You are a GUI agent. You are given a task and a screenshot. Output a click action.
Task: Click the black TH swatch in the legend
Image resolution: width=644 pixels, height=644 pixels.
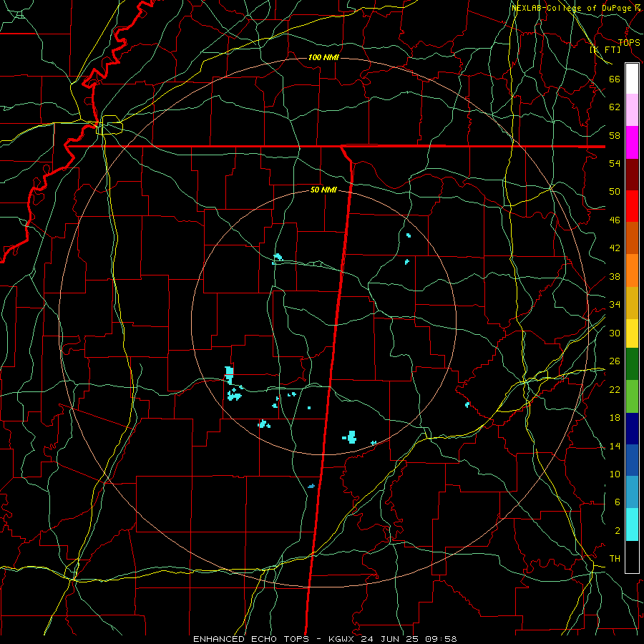point(632,557)
